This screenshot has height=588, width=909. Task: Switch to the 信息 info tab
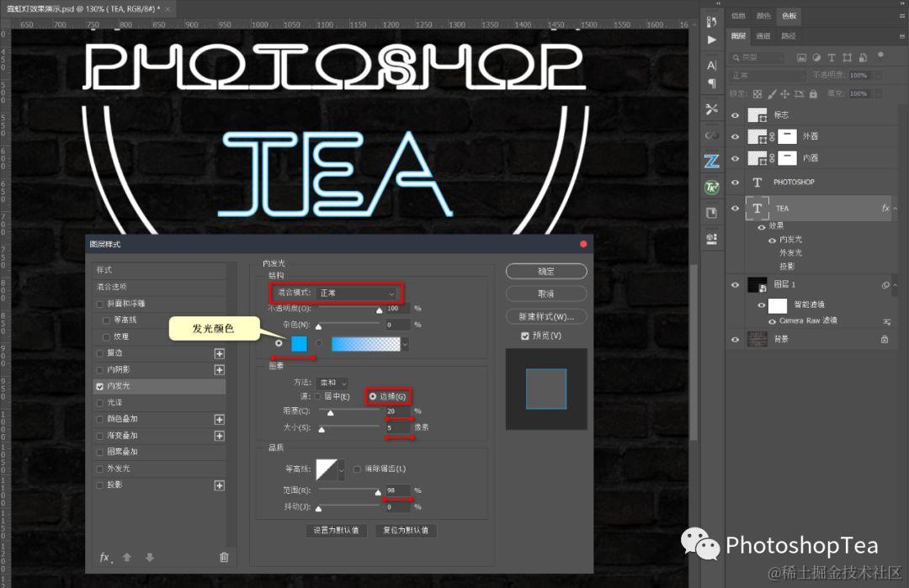pyautogui.click(x=738, y=16)
